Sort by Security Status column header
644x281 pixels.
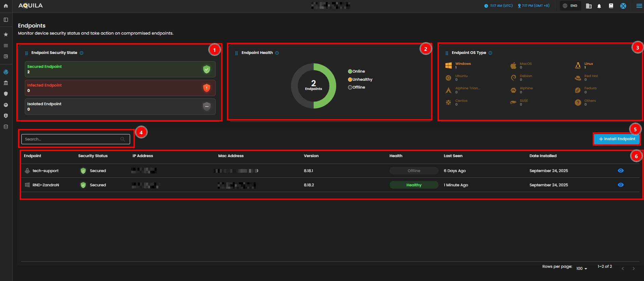point(93,156)
